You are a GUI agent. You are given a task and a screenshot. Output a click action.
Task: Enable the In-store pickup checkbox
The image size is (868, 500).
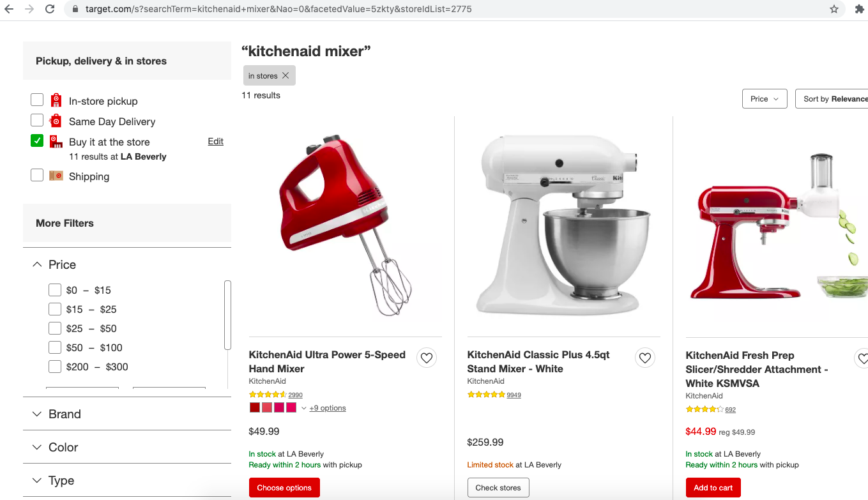(x=37, y=100)
